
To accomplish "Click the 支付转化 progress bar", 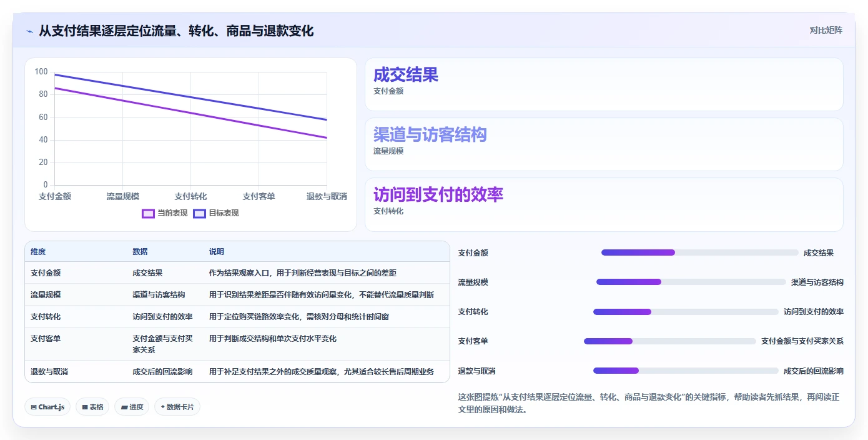I will click(x=686, y=312).
